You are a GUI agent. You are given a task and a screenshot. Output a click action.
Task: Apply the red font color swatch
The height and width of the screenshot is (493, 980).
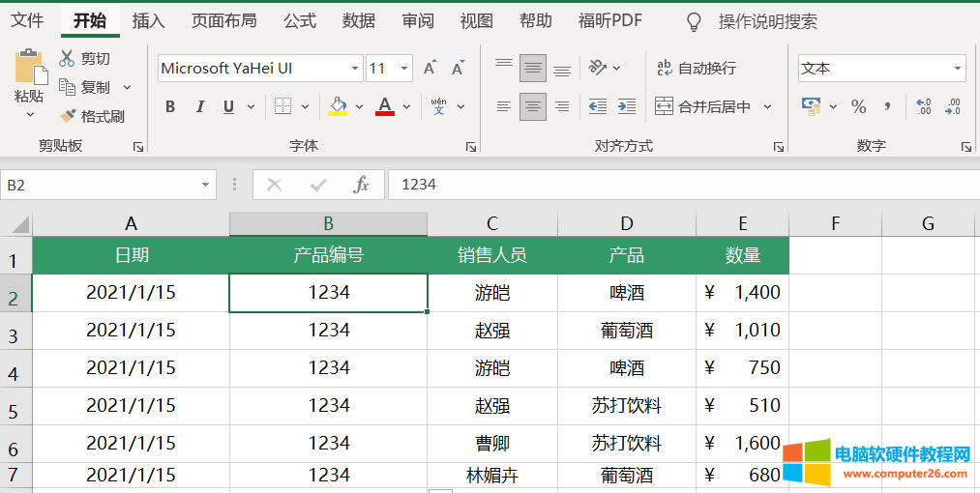point(384,106)
